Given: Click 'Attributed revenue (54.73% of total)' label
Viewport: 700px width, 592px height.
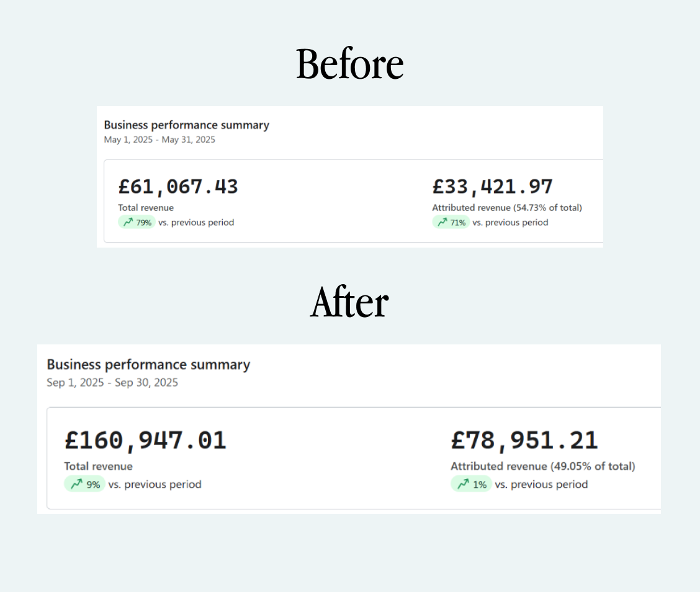Looking at the screenshot, I should pyautogui.click(x=507, y=208).
